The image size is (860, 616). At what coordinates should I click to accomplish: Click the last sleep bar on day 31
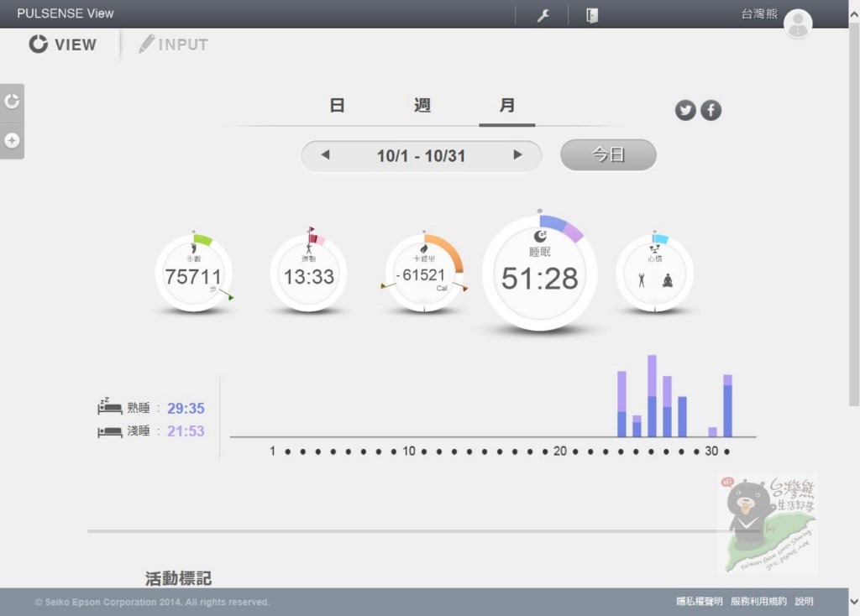click(728, 405)
